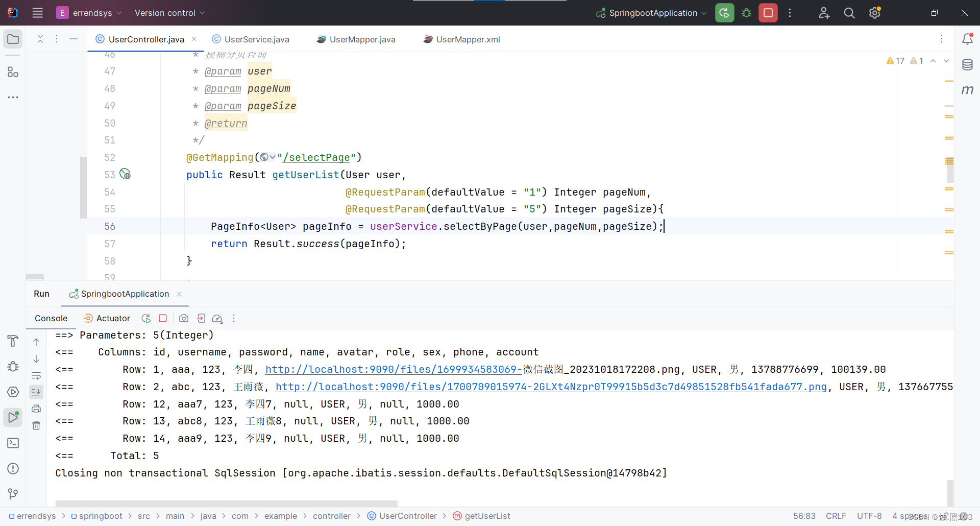Open IDE Settings via the gear icon

pyautogui.click(x=874, y=13)
